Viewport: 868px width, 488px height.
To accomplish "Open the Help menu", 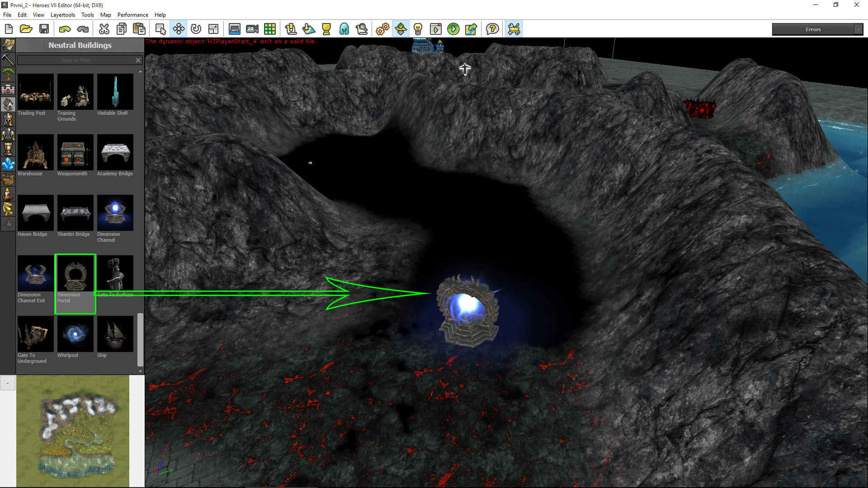I will 160,15.
